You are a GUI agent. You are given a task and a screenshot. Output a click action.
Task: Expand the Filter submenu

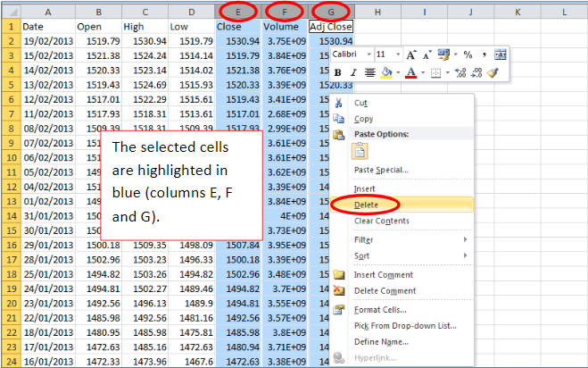click(x=368, y=239)
